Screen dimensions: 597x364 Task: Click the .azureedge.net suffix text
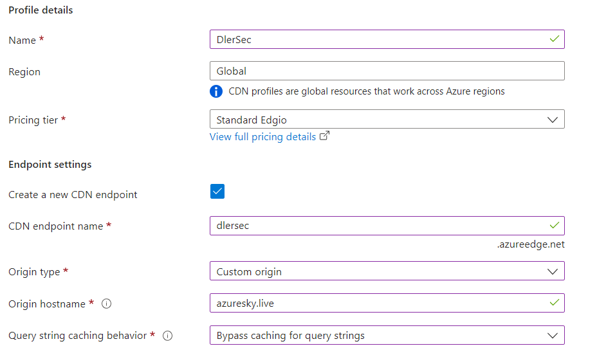[x=530, y=244]
